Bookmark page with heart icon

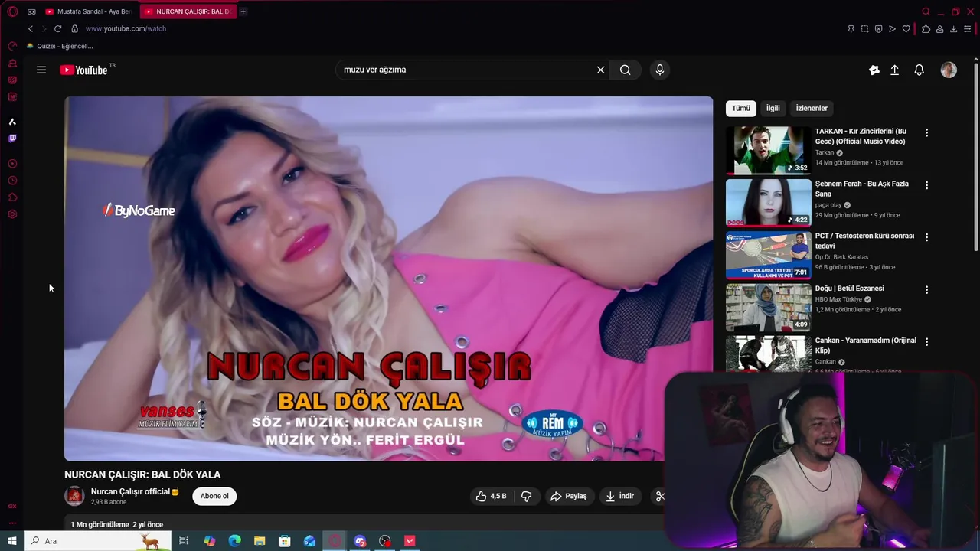tap(906, 29)
